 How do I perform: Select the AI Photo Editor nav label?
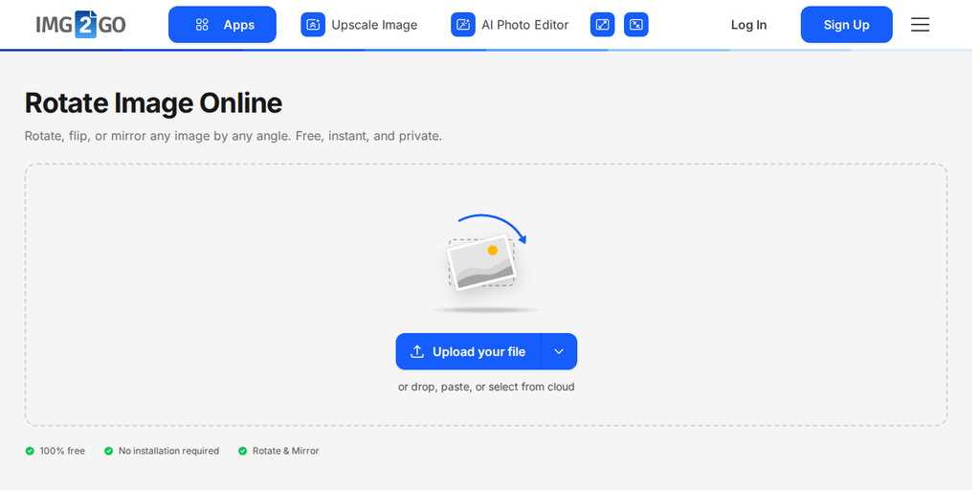point(525,25)
